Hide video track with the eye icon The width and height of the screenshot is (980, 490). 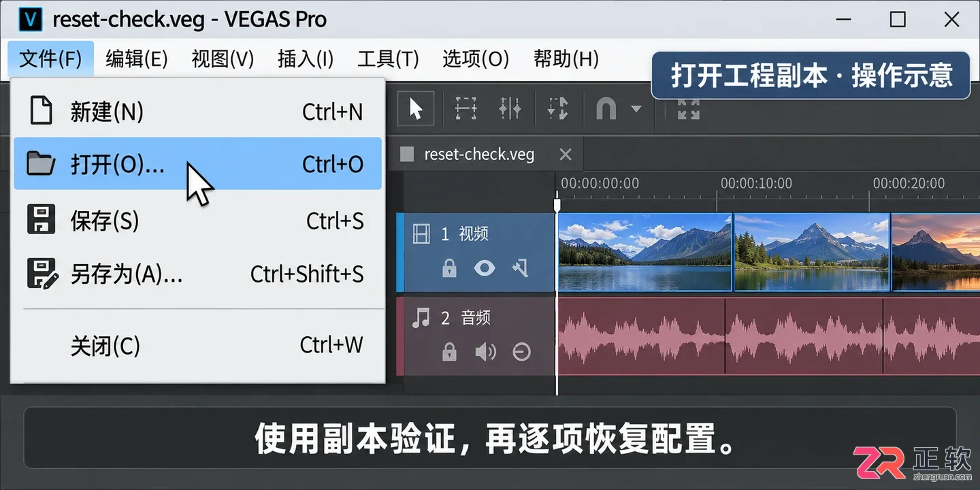coord(485,268)
